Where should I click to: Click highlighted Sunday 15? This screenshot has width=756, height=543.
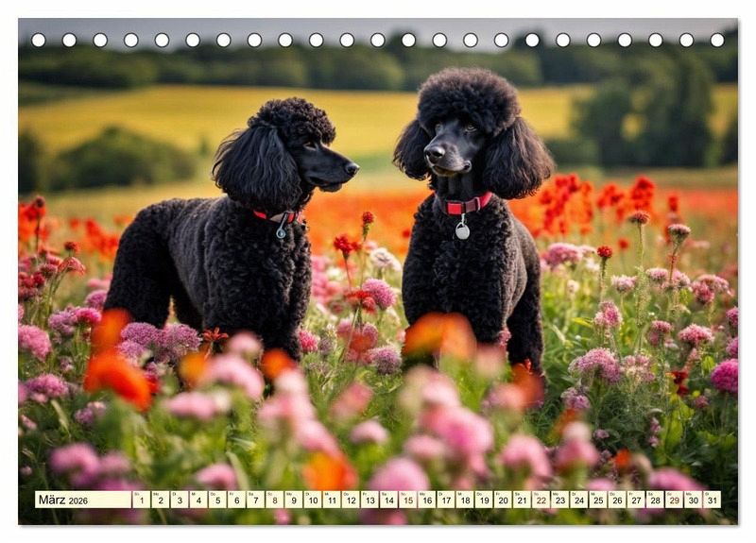[408, 500]
